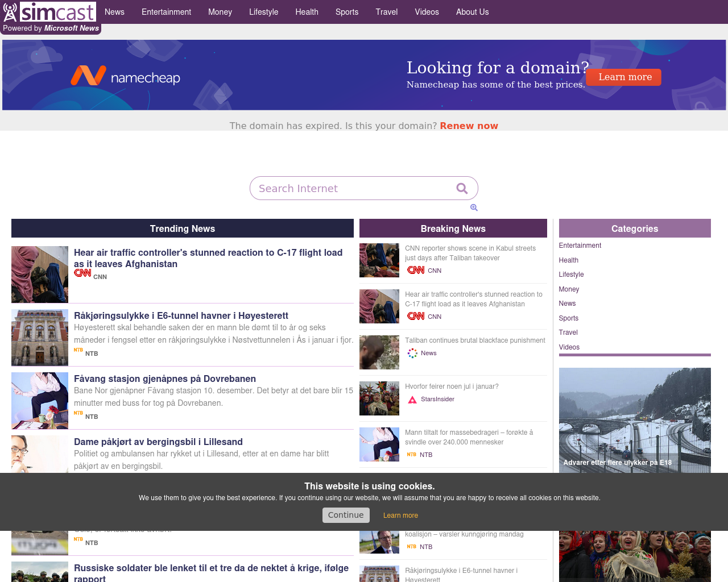Click building thumbnail for Høyesterett trending story
The height and width of the screenshot is (582, 728).
(40, 338)
